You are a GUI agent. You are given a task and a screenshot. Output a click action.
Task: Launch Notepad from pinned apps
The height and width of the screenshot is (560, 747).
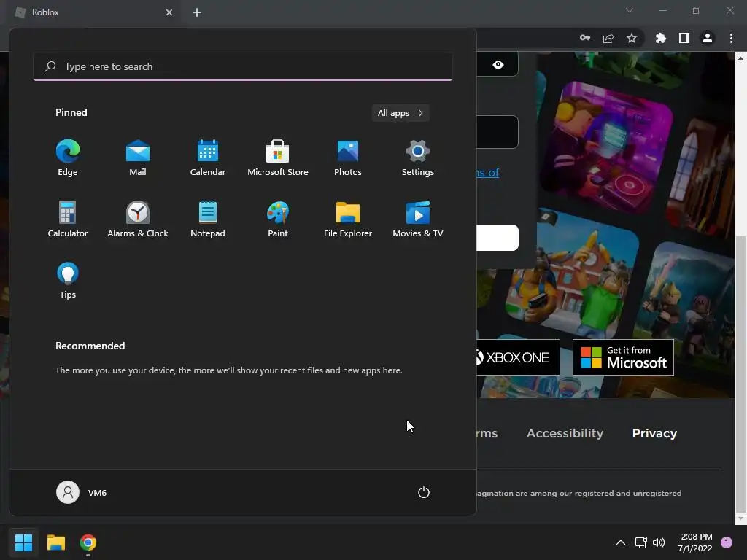pos(208,219)
